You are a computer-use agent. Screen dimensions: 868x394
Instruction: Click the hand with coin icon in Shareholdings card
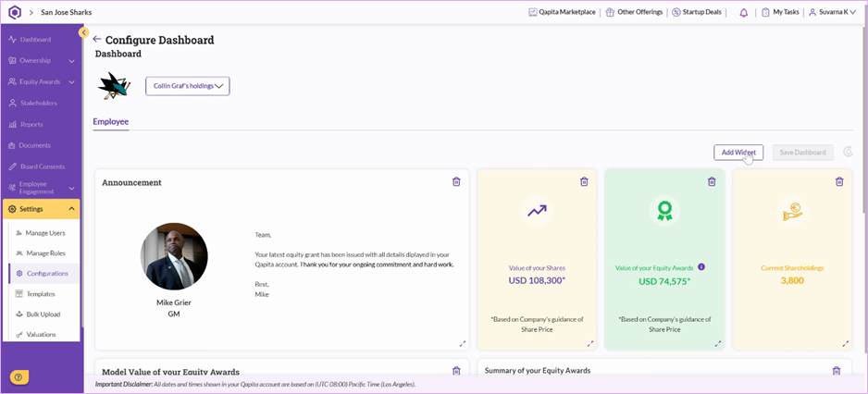792,212
